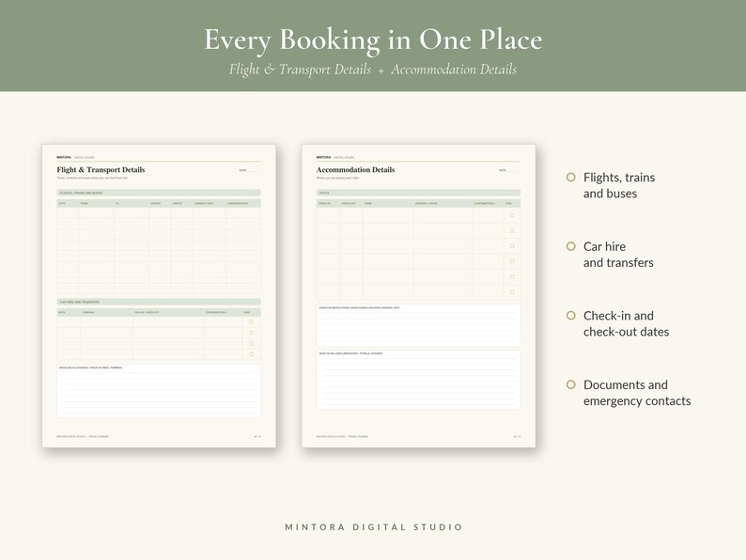746x560 pixels.
Task: Click the "Flights, Trains and Buses" section bar
Action: (x=159, y=193)
